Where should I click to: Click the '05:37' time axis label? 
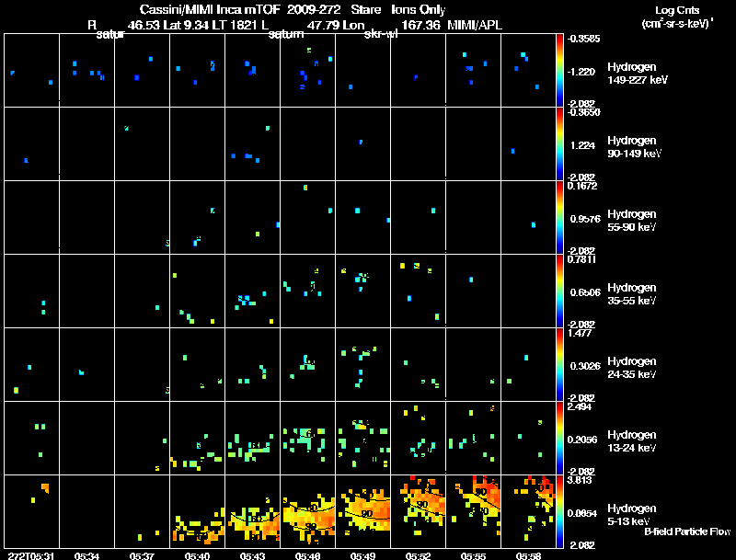pos(142,555)
